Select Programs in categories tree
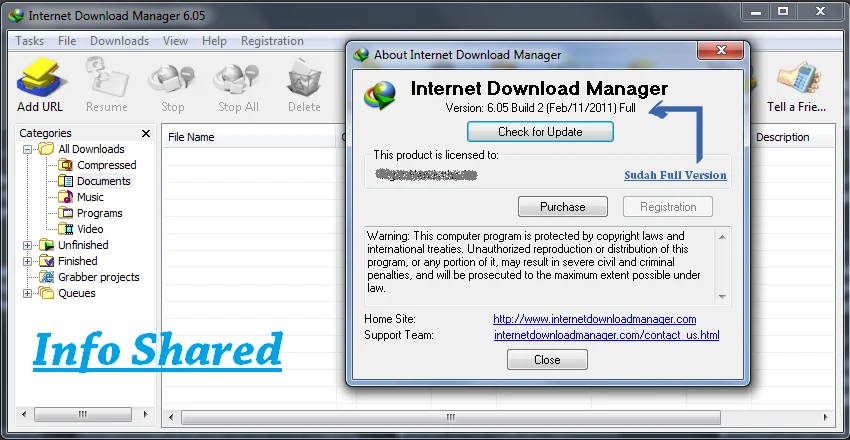Screen dimensions: 850x440 tap(100, 213)
